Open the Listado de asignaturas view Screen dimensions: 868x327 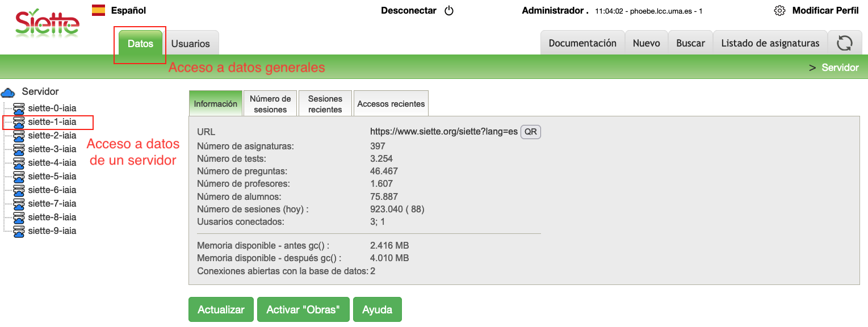click(770, 43)
